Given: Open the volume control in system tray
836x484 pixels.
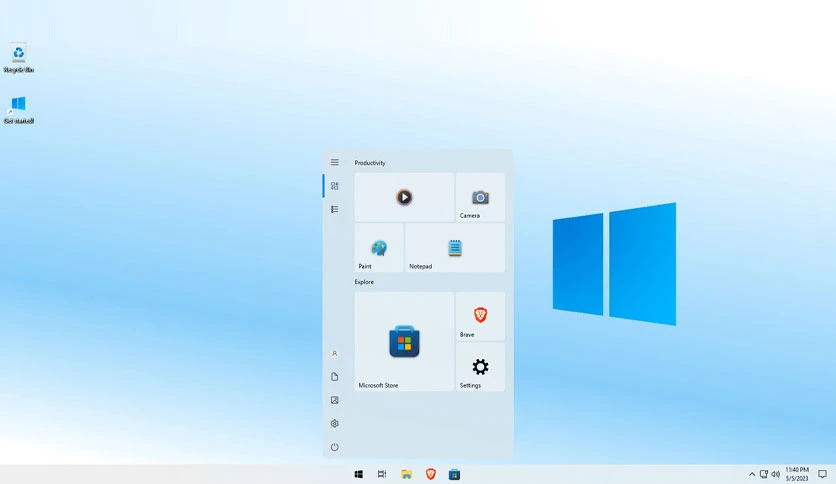Looking at the screenshot, I should (x=776, y=474).
